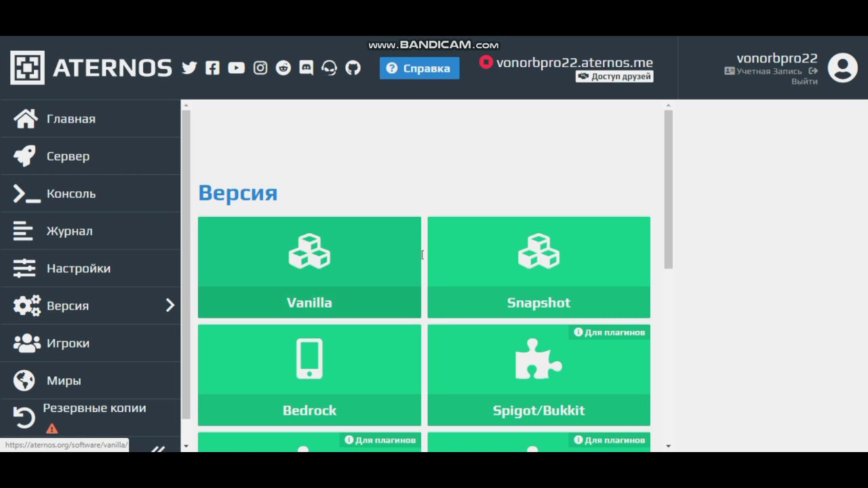868x488 pixels.
Task: Open the Twitter social link
Action: [189, 68]
